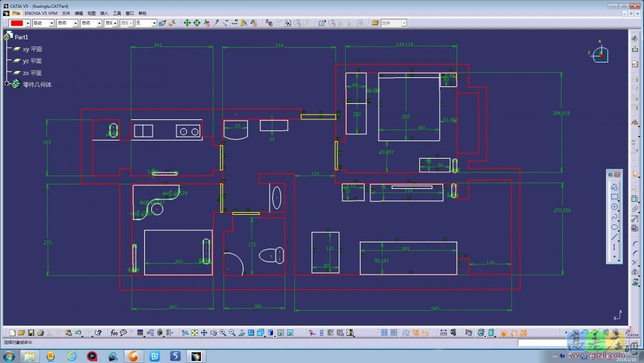This screenshot has width=644, height=363.
Task: Select the xy 平面 tree item
Action: click(x=32, y=49)
